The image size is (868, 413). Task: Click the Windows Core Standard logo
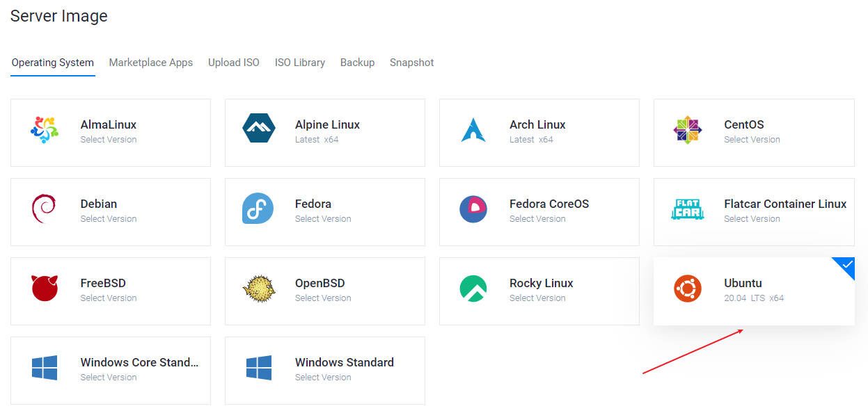tap(45, 368)
